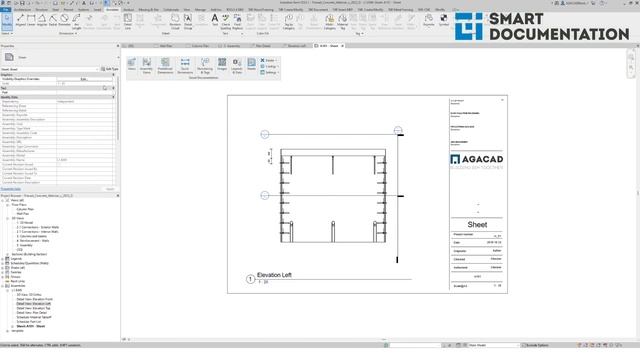Screen dimensions: 640x360
Task: Open the Structure ribbon tab
Action: click(x=42, y=9)
